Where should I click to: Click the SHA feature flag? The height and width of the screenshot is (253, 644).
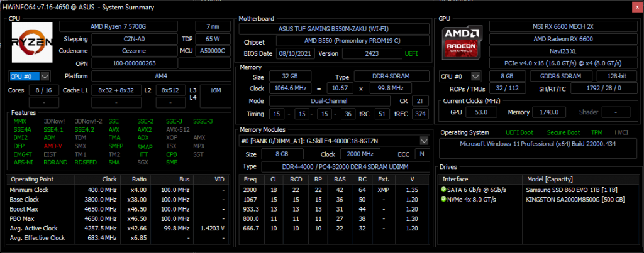tap(114, 163)
